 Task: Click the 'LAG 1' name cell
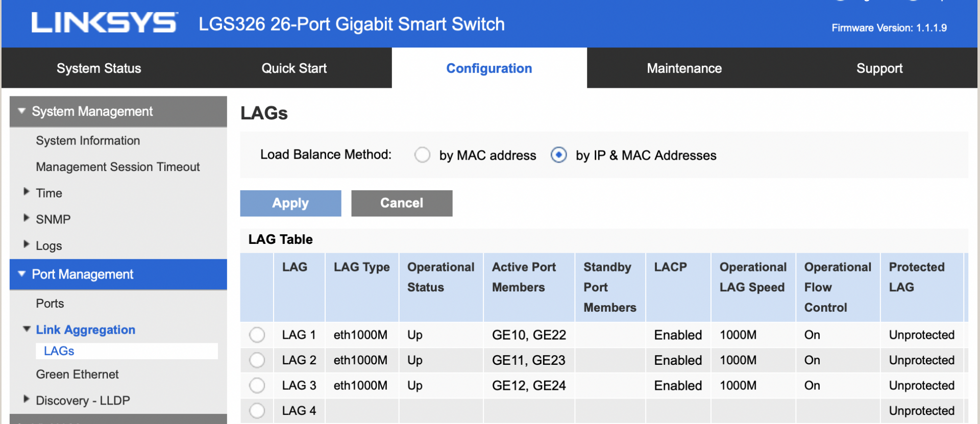299,335
